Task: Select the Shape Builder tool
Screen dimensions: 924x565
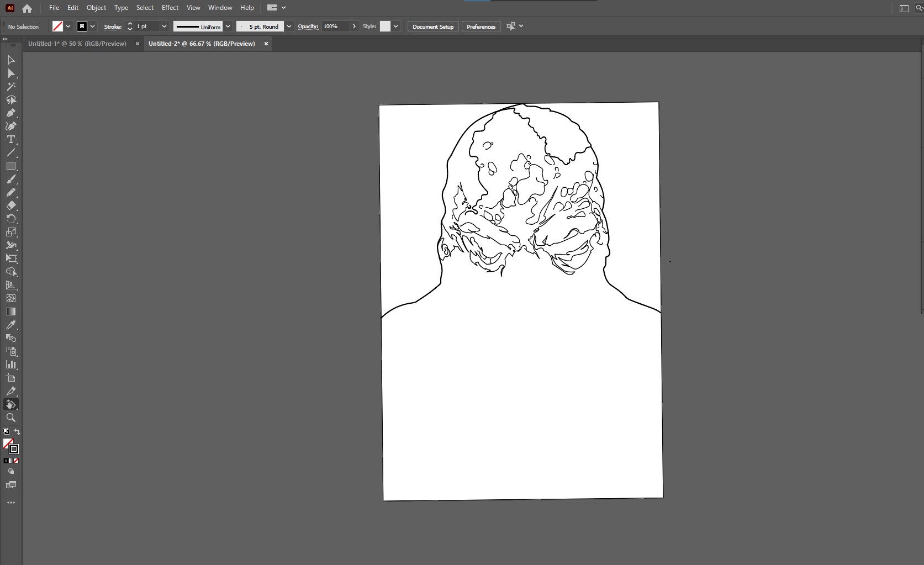Action: pos(11,272)
